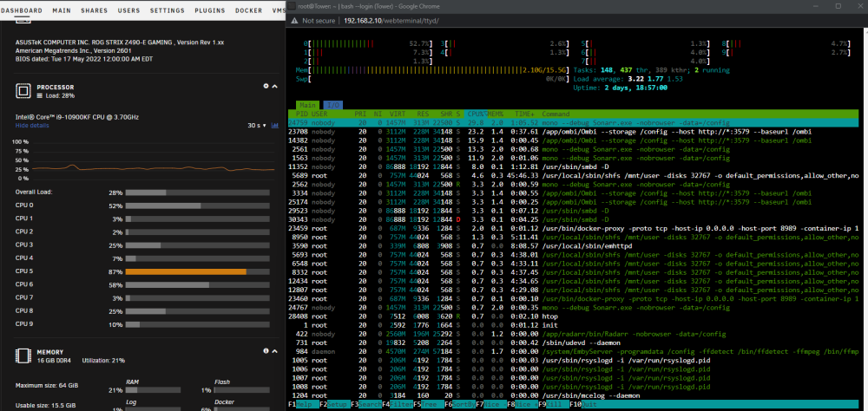
Task: Click the terminal favicon in Chrome title bar
Action: pos(292,6)
